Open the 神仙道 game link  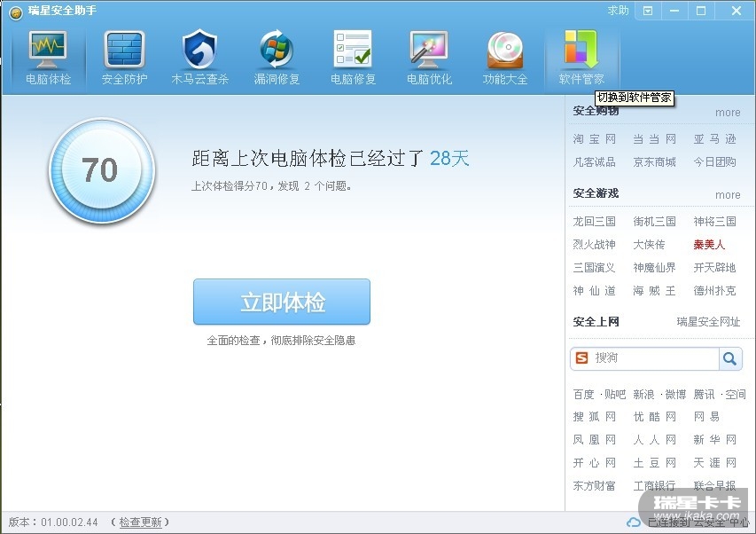pos(594,291)
